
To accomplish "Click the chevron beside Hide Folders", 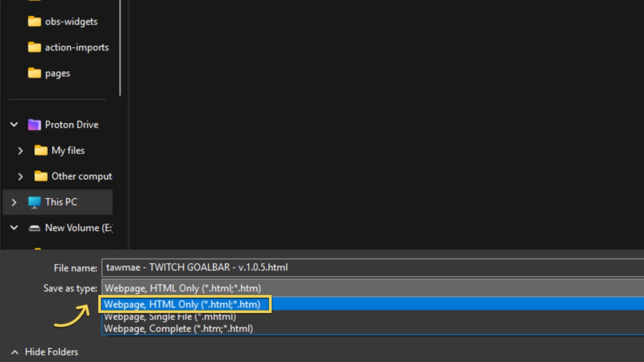I will (14, 352).
